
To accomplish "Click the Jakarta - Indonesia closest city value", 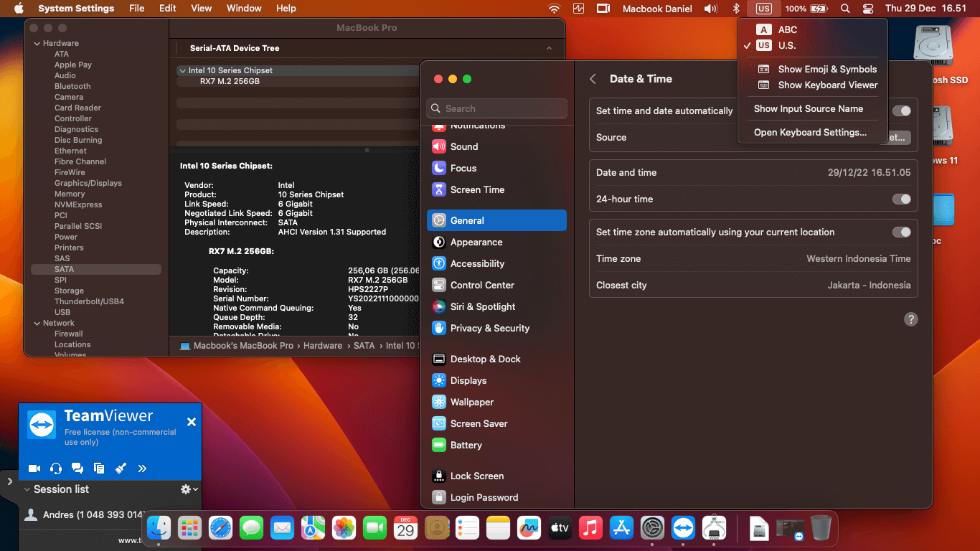I will click(x=869, y=285).
